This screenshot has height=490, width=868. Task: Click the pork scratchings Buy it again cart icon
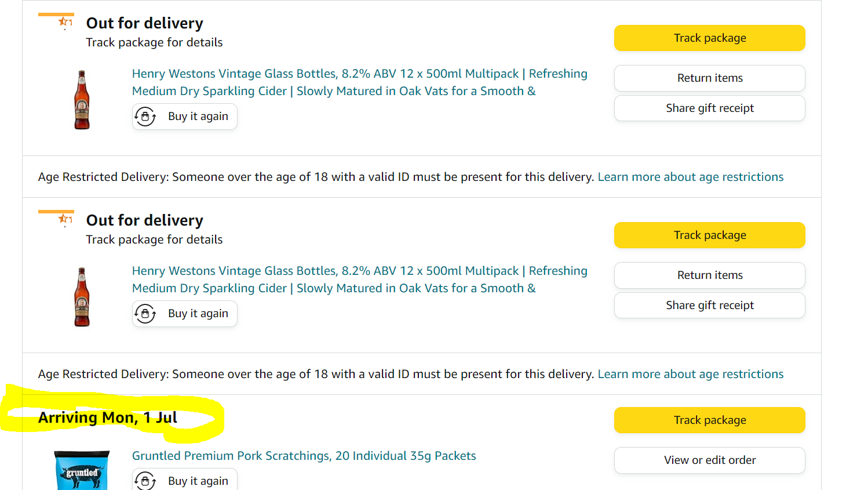145,481
